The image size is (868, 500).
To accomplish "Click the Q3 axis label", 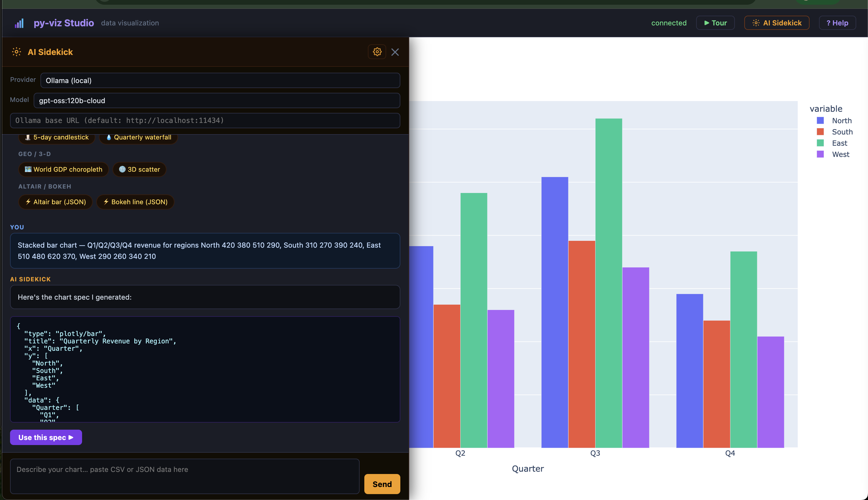I will (x=595, y=453).
